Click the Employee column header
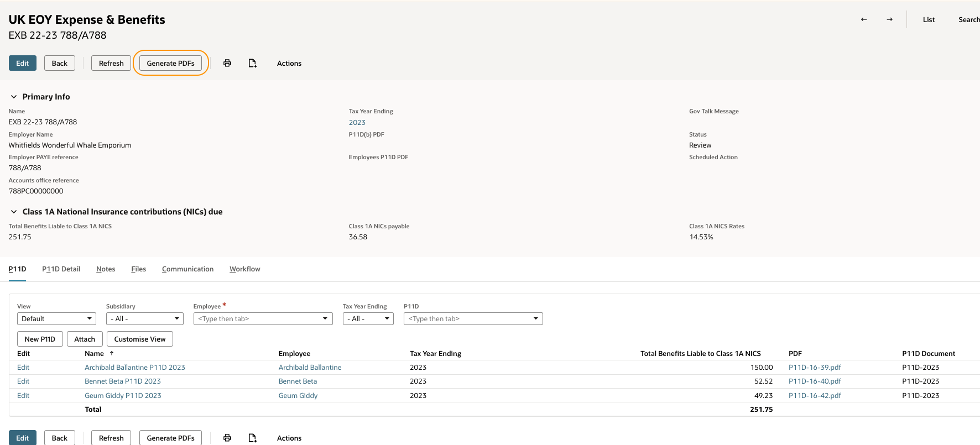This screenshot has height=445, width=980. tap(295, 354)
